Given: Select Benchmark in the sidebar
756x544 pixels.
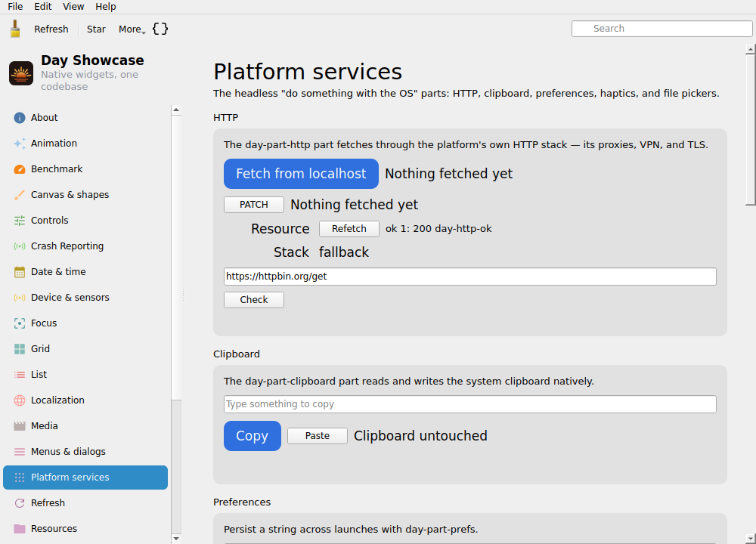Looking at the screenshot, I should 85,169.
